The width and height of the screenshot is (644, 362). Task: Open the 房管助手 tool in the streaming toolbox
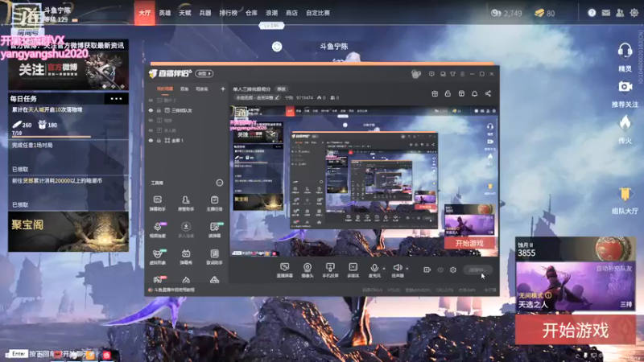186,204
